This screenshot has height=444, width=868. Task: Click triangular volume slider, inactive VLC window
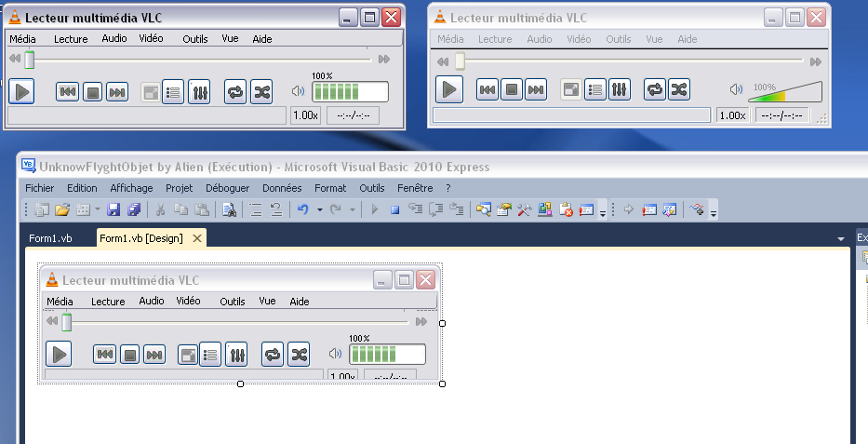tap(785, 92)
